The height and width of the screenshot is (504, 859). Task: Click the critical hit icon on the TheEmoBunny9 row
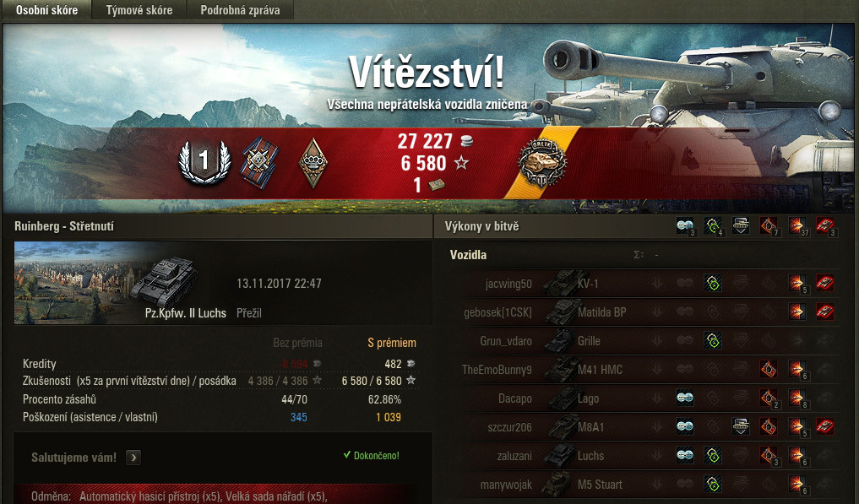[x=769, y=369]
